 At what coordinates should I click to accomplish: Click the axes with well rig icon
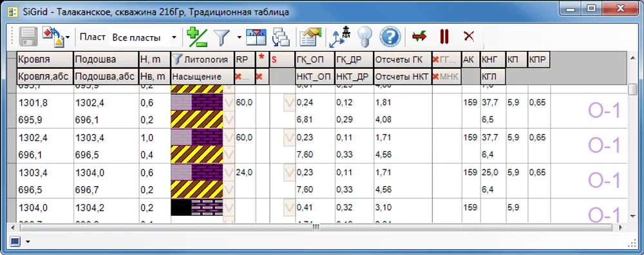(339, 37)
